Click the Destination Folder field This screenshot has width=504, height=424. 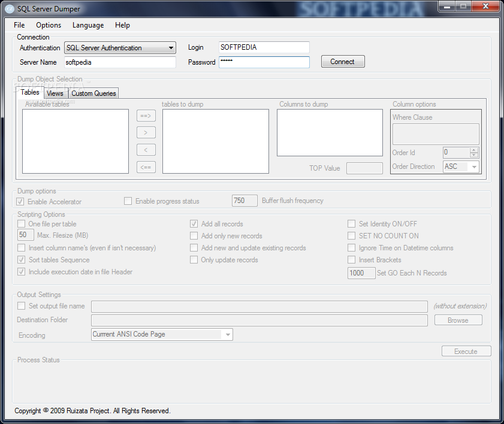click(x=259, y=320)
